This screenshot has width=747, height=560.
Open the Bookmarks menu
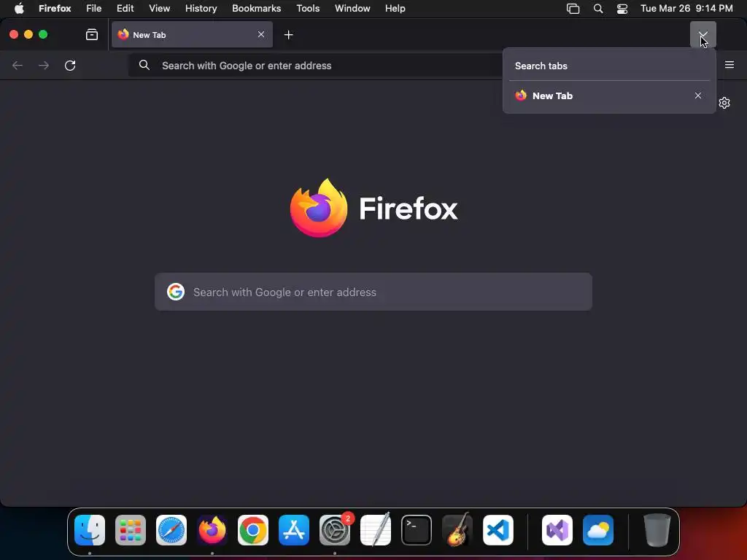pyautogui.click(x=256, y=9)
